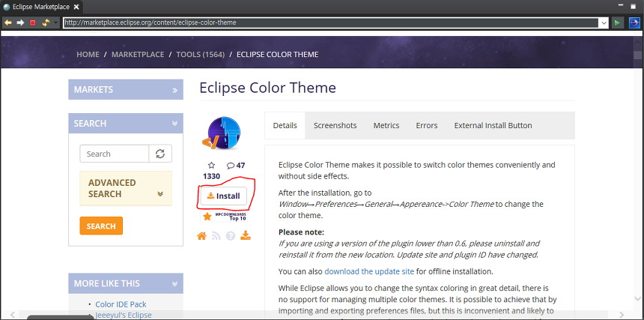This screenshot has height=320, width=644.
Task: Switch to the Screenshots tab
Action: click(335, 125)
